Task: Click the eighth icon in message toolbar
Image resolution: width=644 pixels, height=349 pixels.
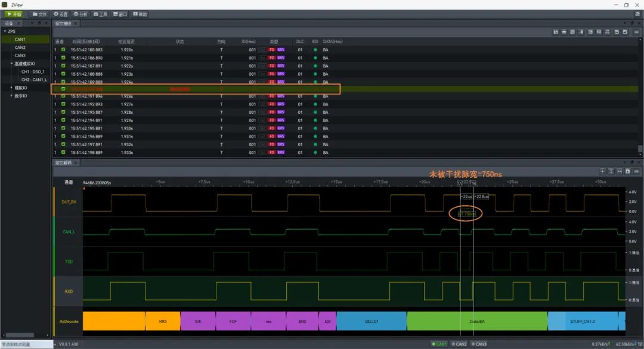Action: pos(617,32)
